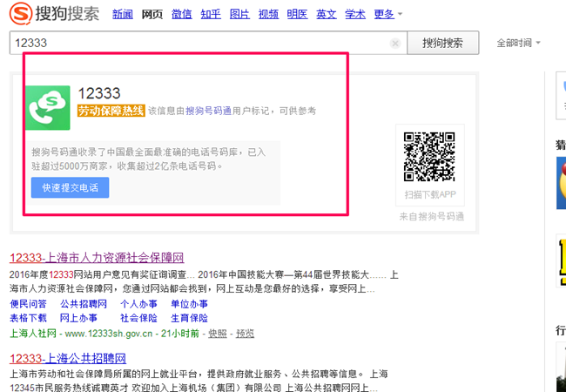Open the 微信 search tab

[x=182, y=14]
